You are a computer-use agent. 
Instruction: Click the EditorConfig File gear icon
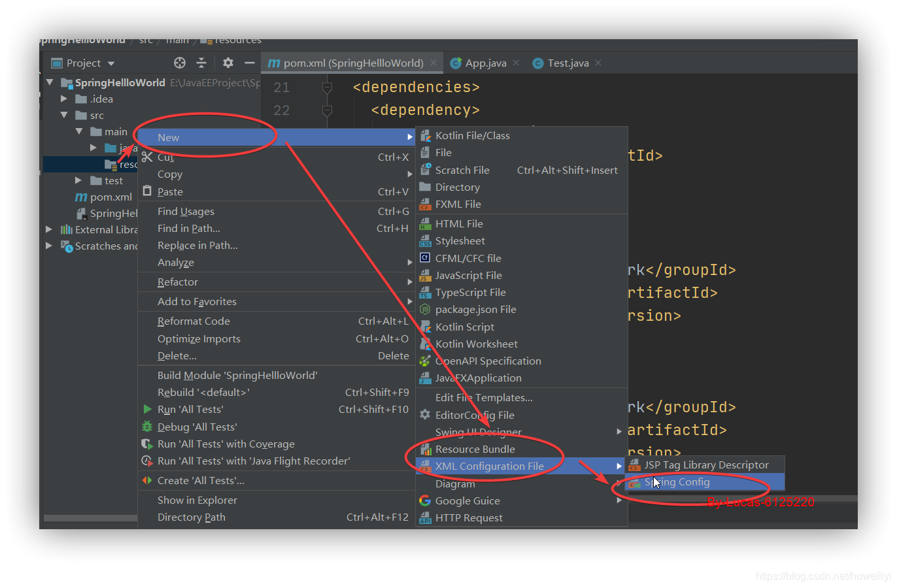[425, 415]
